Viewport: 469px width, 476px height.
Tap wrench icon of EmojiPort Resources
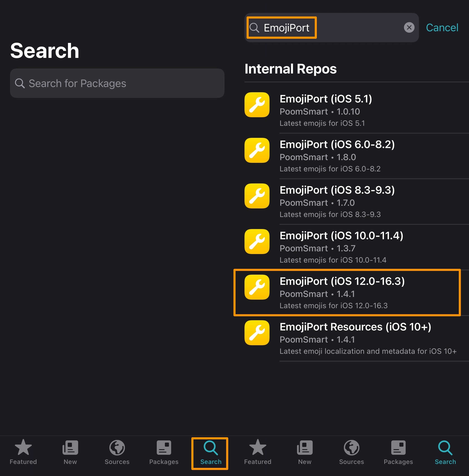[257, 333]
